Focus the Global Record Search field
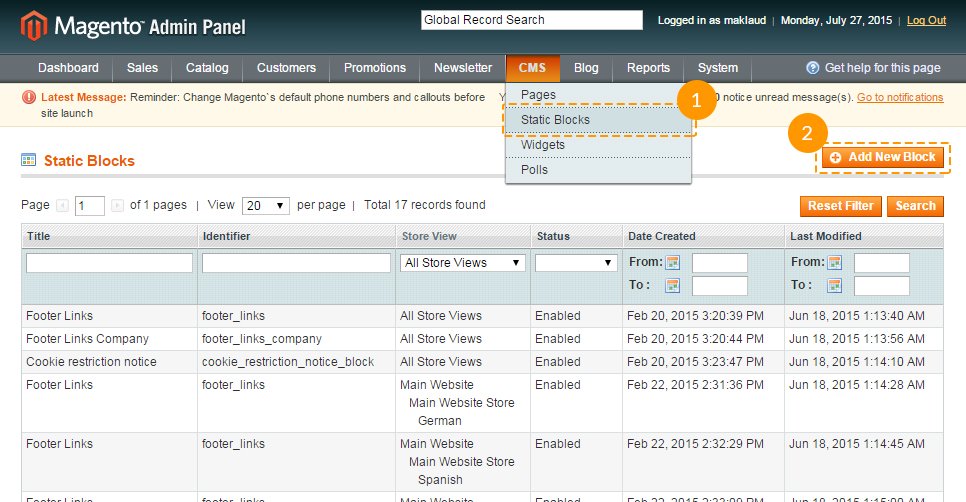Image resolution: width=966 pixels, height=502 pixels. click(x=532, y=20)
